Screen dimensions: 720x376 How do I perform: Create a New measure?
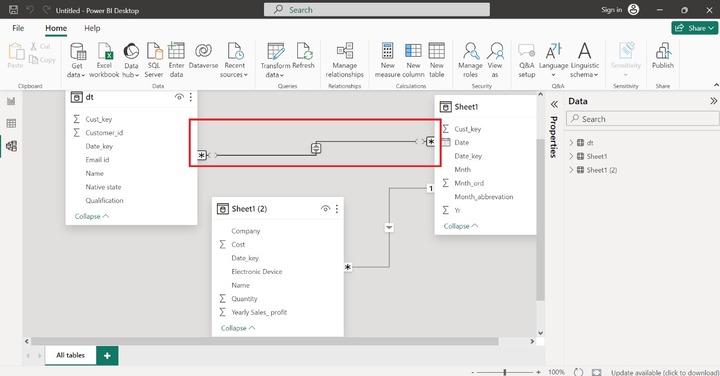pos(388,60)
